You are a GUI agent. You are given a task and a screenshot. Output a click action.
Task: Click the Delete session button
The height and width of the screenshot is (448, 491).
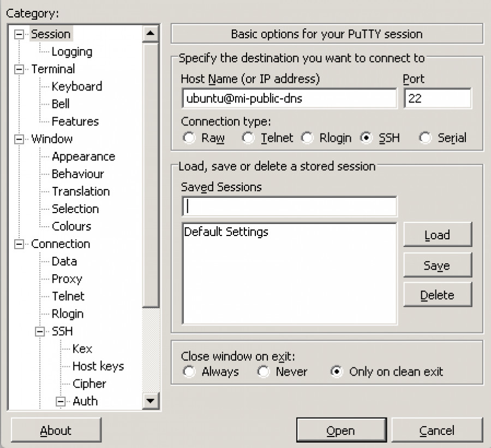tap(438, 295)
